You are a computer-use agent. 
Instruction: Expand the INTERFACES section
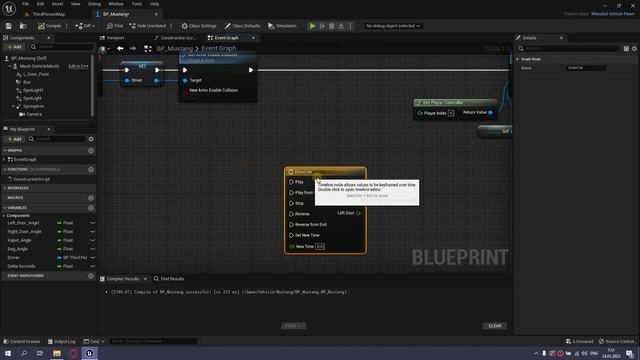4,188
